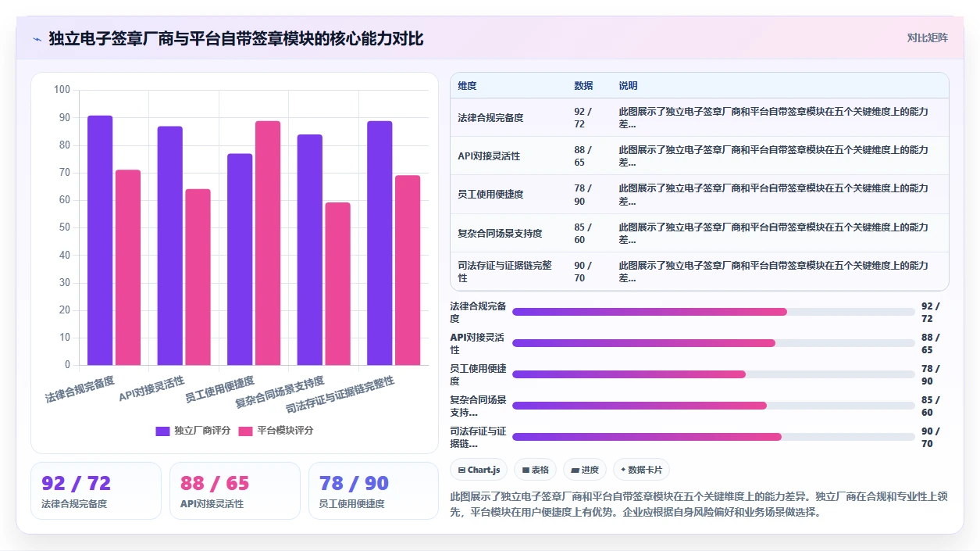Image resolution: width=980 pixels, height=551 pixels.
Task: Click the 员工使用便捷度 progress bar
Action: (x=713, y=374)
